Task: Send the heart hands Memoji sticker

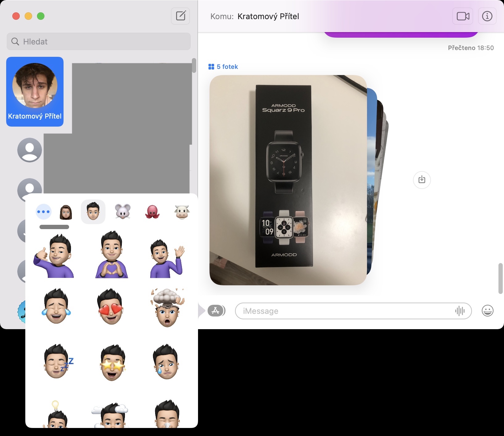Action: point(112,254)
